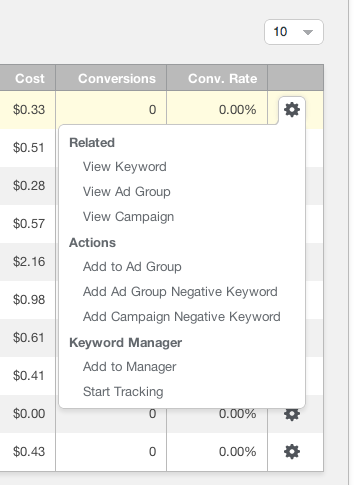363x485 pixels.
Task: Click the $0.98 cost cell
Action: [29, 300]
